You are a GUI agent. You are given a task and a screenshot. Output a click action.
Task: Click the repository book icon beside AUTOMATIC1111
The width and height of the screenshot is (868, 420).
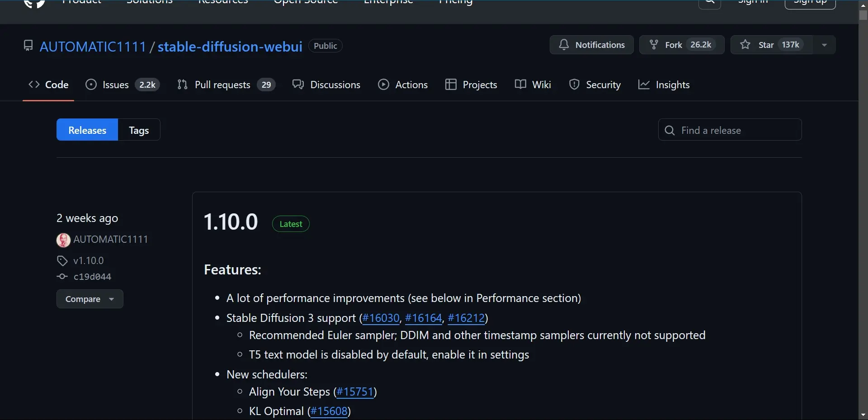point(28,46)
